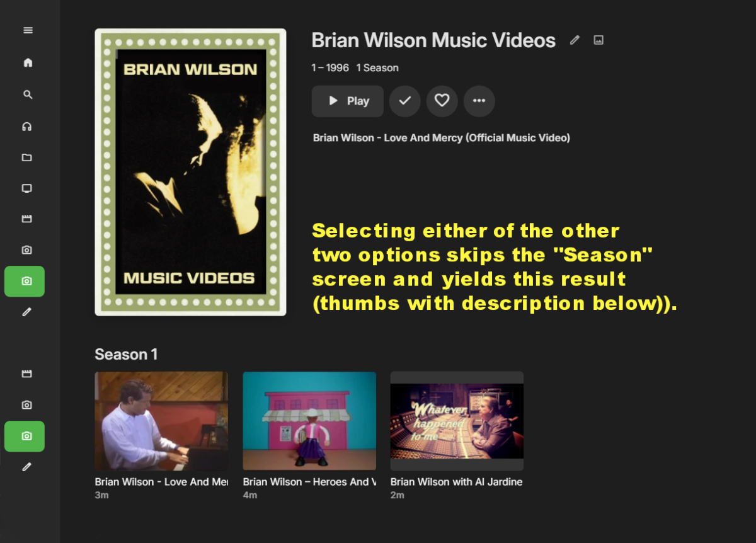
Task: Open the TV shows monitor icon
Action: pyautogui.click(x=26, y=188)
